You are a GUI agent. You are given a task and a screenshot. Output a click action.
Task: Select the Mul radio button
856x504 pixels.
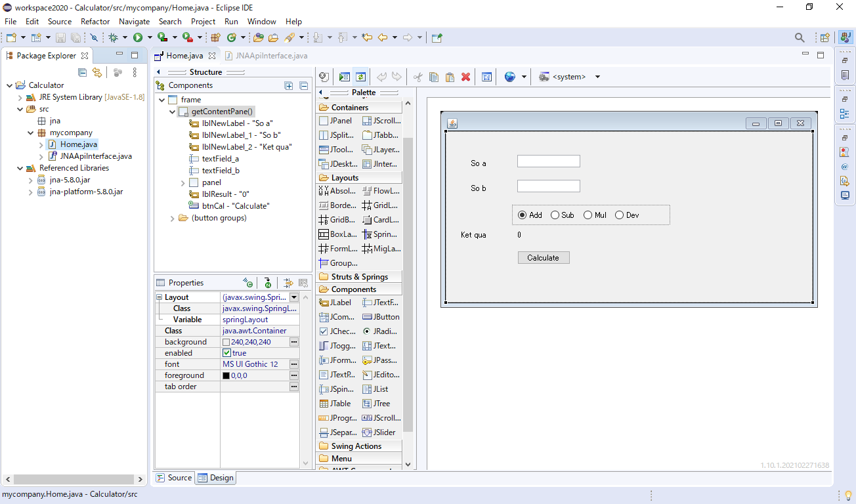coord(588,215)
